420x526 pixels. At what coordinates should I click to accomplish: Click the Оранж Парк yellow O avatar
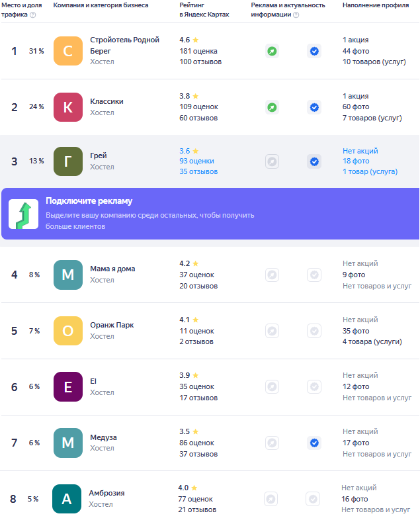click(68, 331)
